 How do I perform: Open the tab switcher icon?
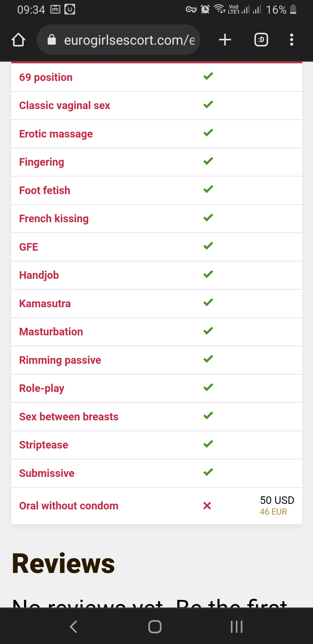(261, 40)
